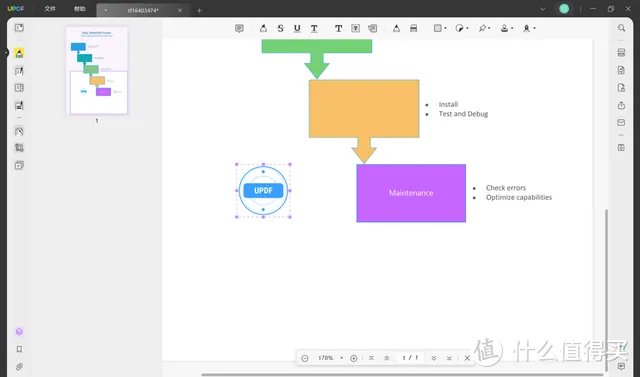640x377 pixels.
Task: Click the 'Optimize capabilities' bullet text
Action: [x=519, y=197]
